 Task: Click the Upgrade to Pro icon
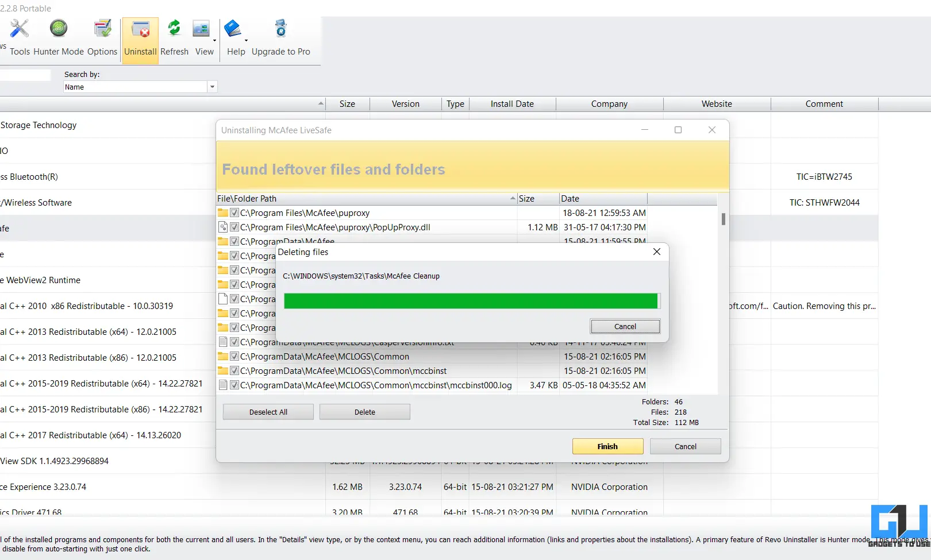point(280,29)
